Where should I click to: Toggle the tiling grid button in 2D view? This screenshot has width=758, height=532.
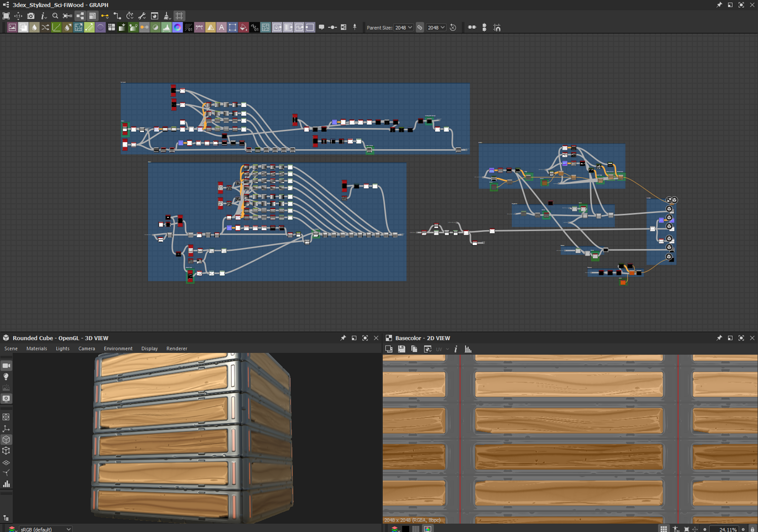(x=664, y=529)
